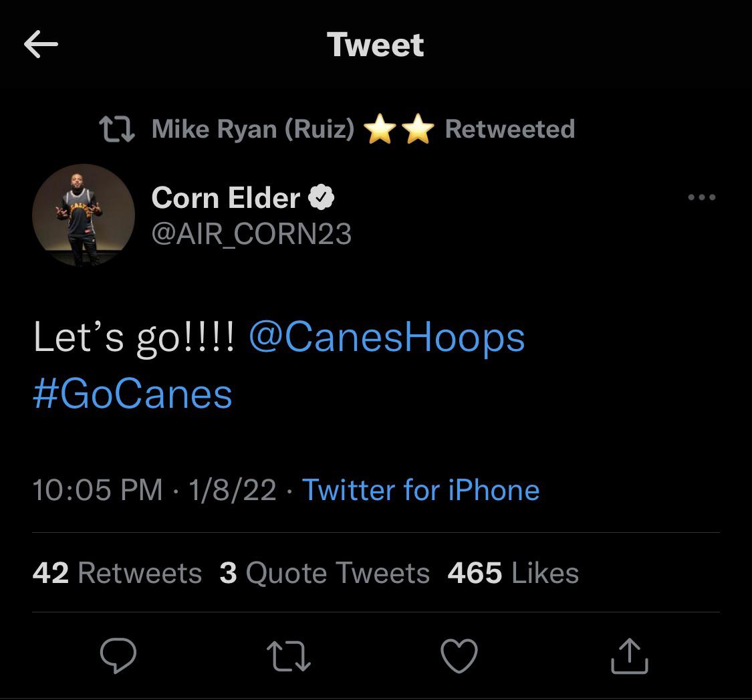
Task: Open the Mike Ryan (Ruiz) retweeter profile
Action: click(253, 129)
